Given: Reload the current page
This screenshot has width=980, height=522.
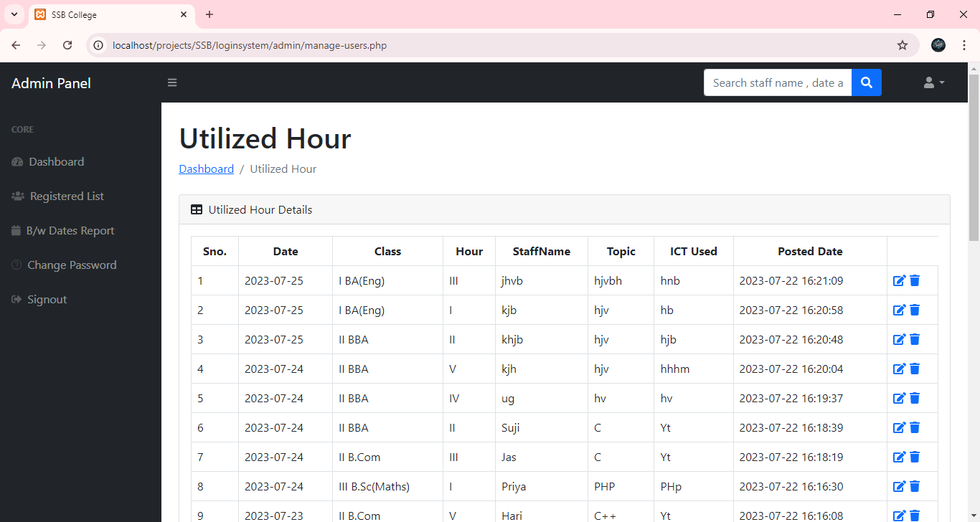Looking at the screenshot, I should point(67,44).
